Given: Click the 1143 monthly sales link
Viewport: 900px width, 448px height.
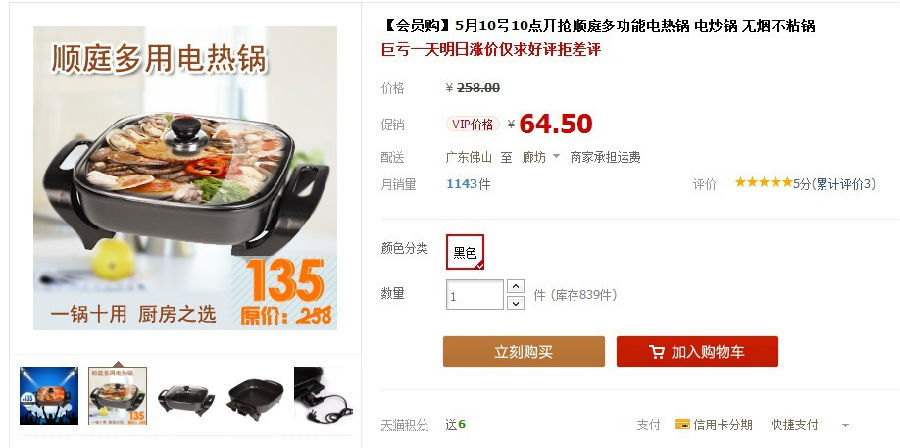Looking at the screenshot, I should 461,184.
